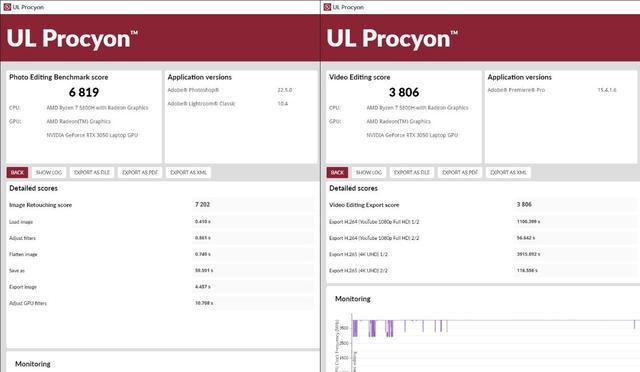Select the Image Retouching score row
The image size is (640, 372).
161,205
